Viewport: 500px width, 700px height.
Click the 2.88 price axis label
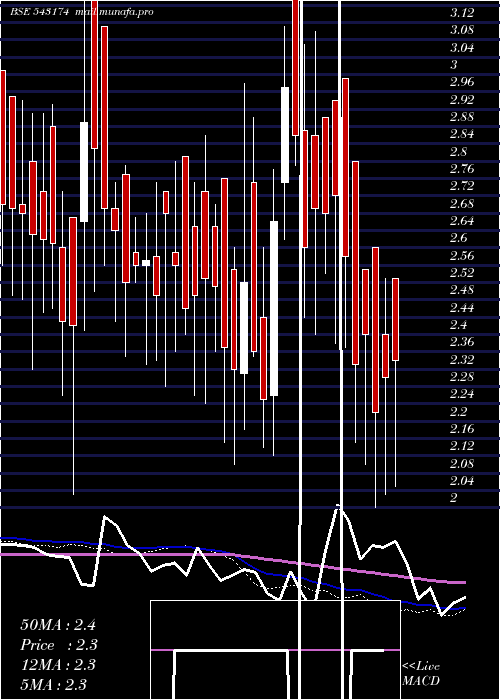462,117
